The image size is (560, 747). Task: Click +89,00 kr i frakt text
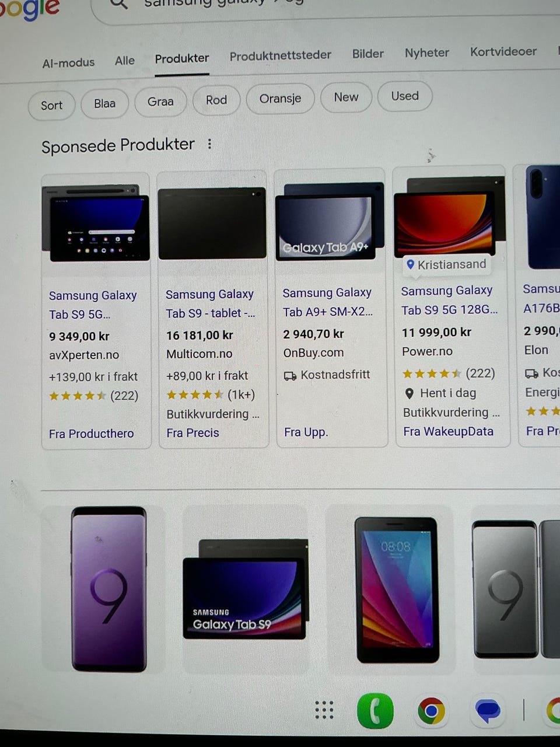point(207,375)
